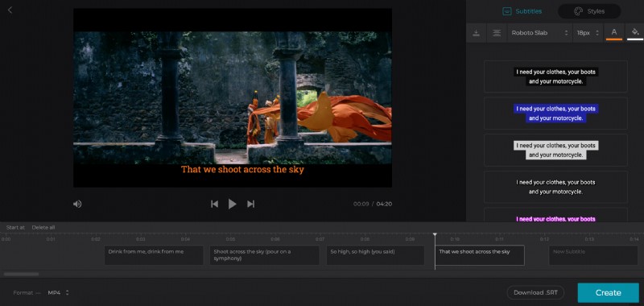Select the plain white text subtitle style
This screenshot has height=306, width=644.
(x=555, y=187)
